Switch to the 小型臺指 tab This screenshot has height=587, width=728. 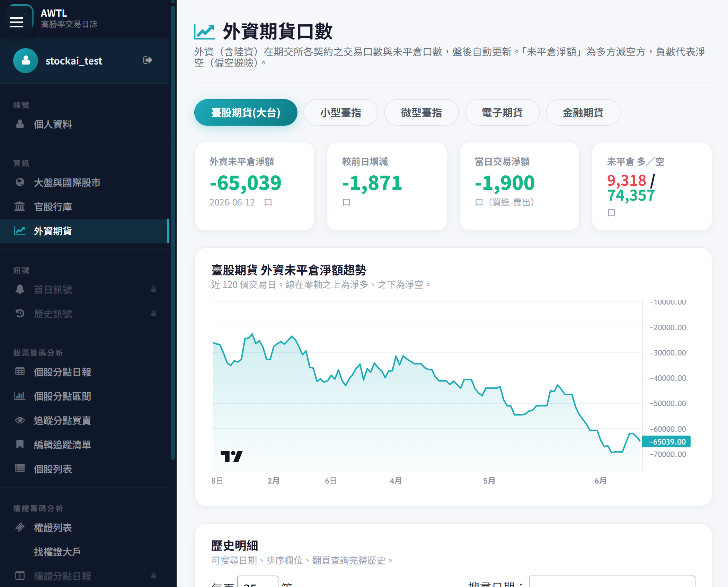[x=341, y=113]
